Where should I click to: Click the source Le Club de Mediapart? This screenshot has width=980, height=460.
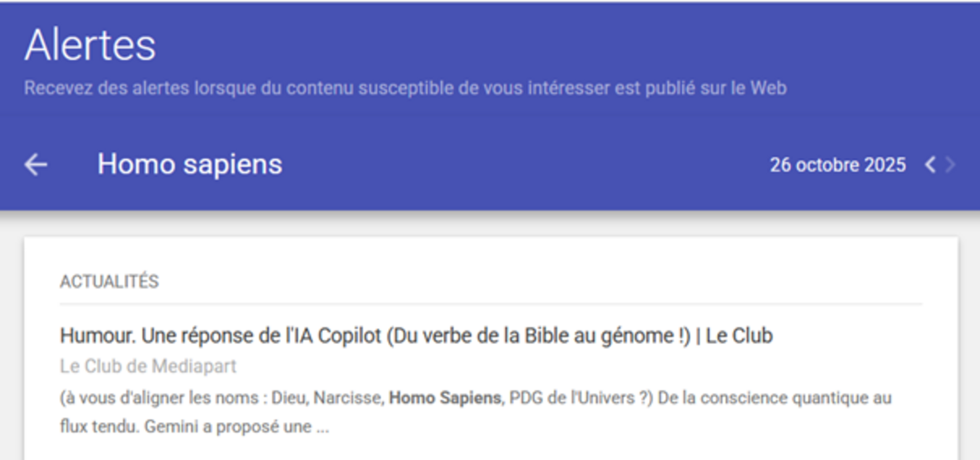[x=148, y=366]
